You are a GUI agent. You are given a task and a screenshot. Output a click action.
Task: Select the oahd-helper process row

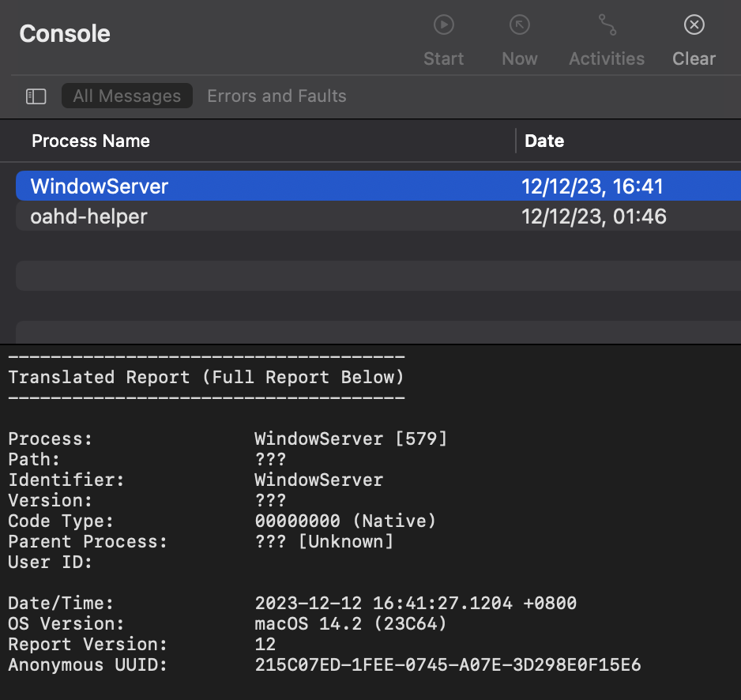click(x=378, y=216)
